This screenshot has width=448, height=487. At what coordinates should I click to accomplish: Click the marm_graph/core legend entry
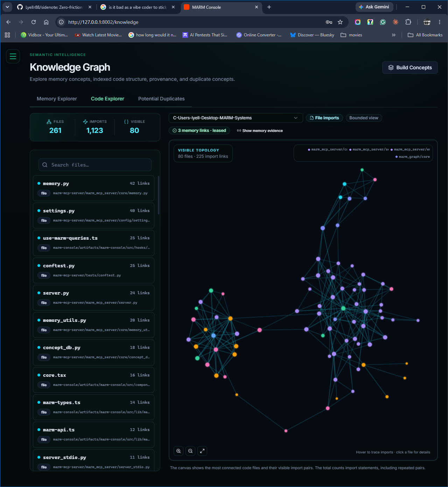413,157
